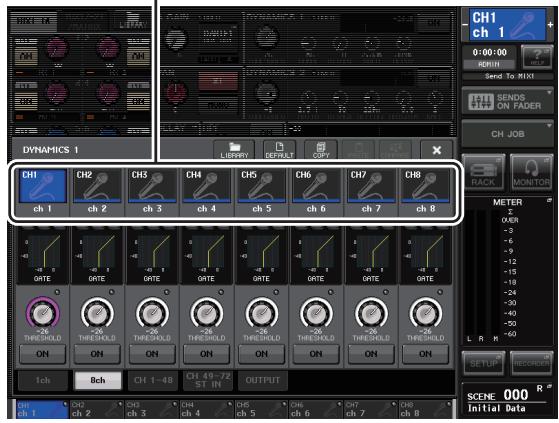Viewport: 559px width, 423px height.
Task: Open the MONITOR headphone button
Action: (x=531, y=172)
